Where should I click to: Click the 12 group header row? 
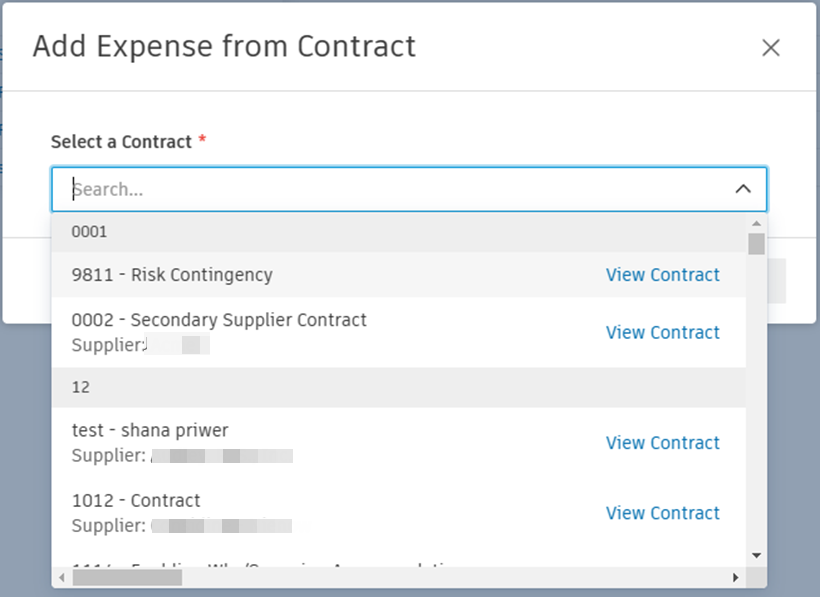[399, 387]
